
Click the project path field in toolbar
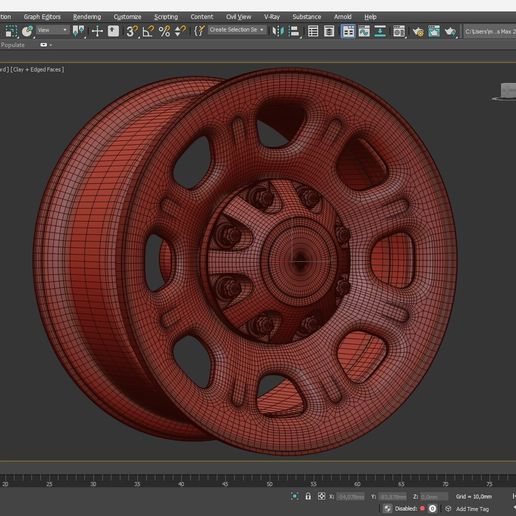coord(490,32)
